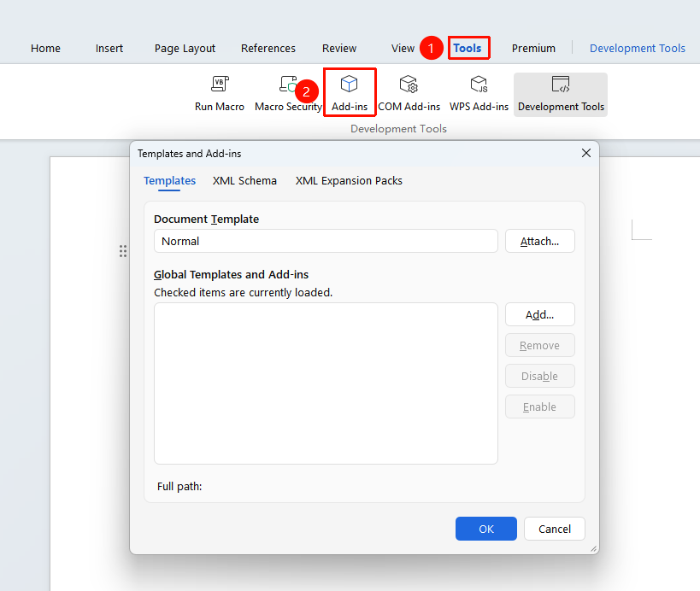Open the Add-ins cube icon

pyautogui.click(x=349, y=84)
